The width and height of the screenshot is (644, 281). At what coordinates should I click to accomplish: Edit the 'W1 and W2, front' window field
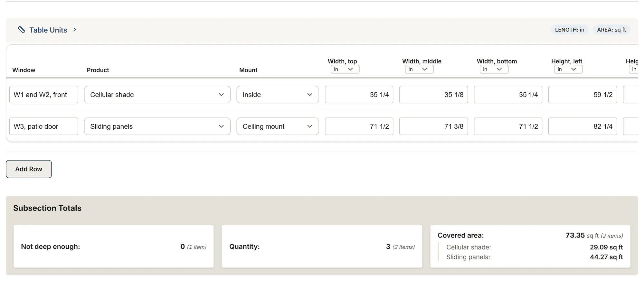pos(44,95)
